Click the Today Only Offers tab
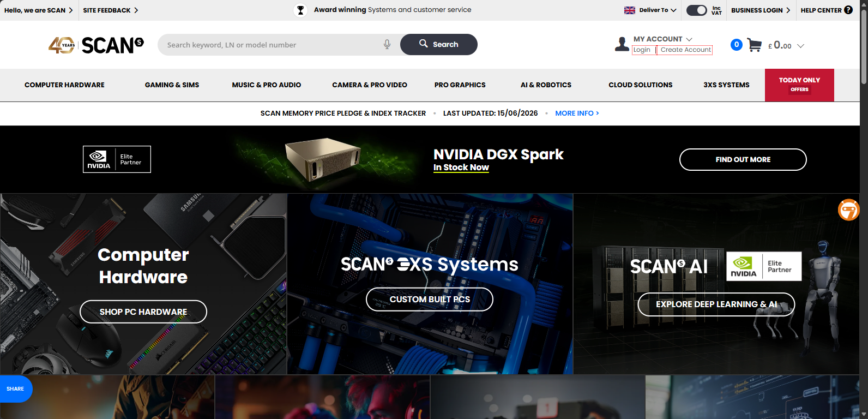 [x=799, y=85]
